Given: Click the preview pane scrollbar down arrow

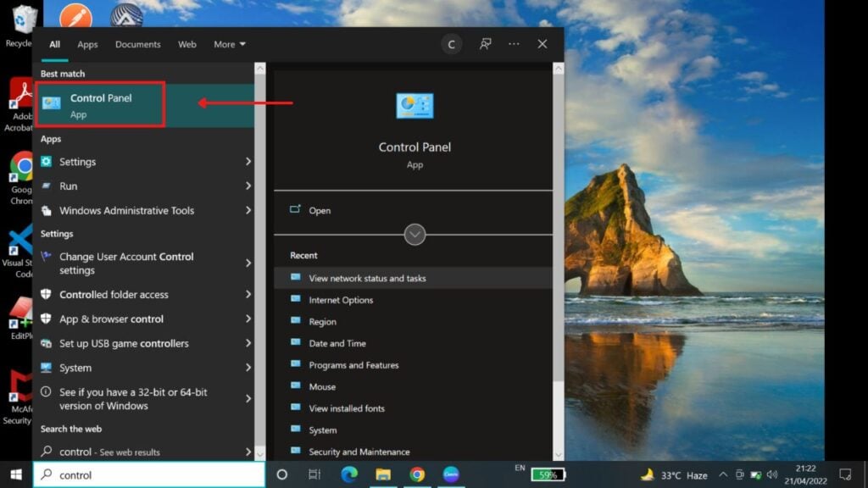Looking at the screenshot, I should click(x=558, y=455).
